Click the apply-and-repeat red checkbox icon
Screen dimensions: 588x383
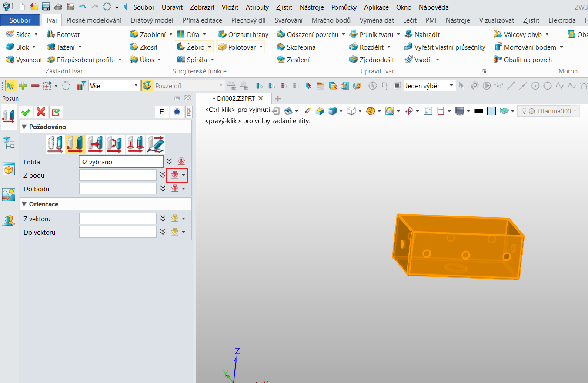56,112
